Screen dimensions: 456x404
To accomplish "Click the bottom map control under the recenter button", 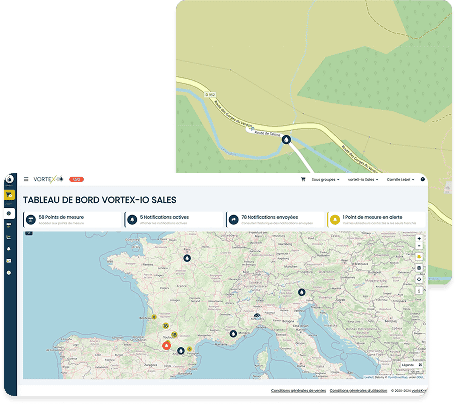I will click(x=419, y=291).
